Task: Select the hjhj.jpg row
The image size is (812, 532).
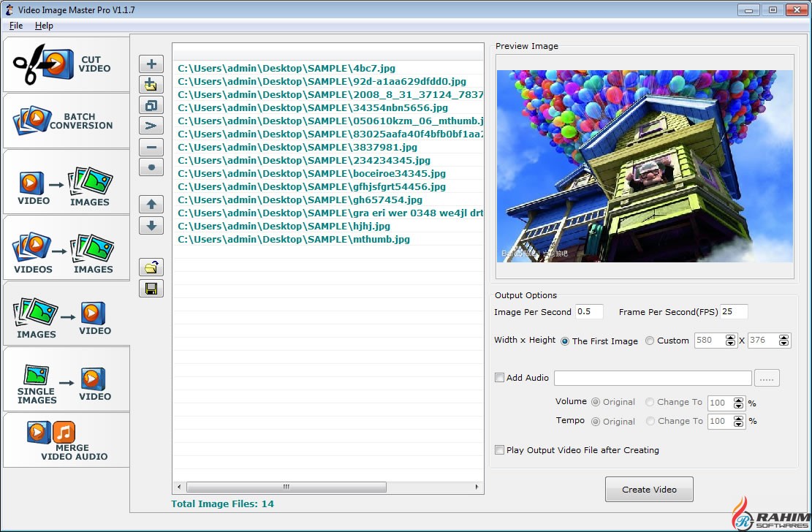Action: [x=328, y=227]
